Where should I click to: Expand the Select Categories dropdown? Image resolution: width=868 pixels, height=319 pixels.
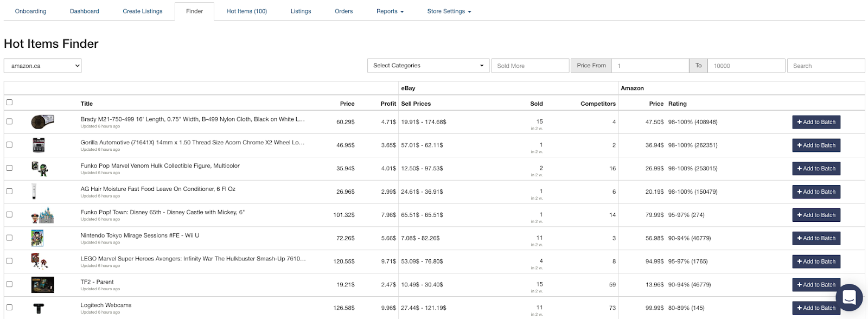click(x=428, y=66)
